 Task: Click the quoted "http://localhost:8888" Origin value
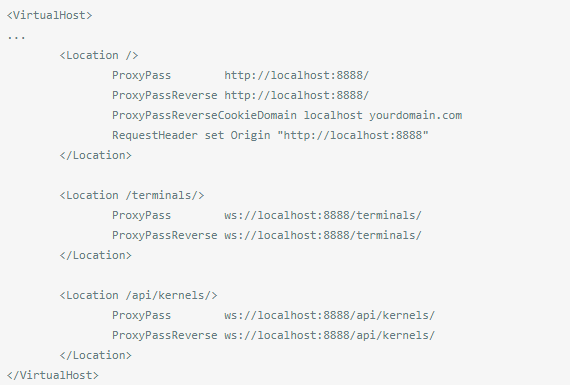pos(353,135)
